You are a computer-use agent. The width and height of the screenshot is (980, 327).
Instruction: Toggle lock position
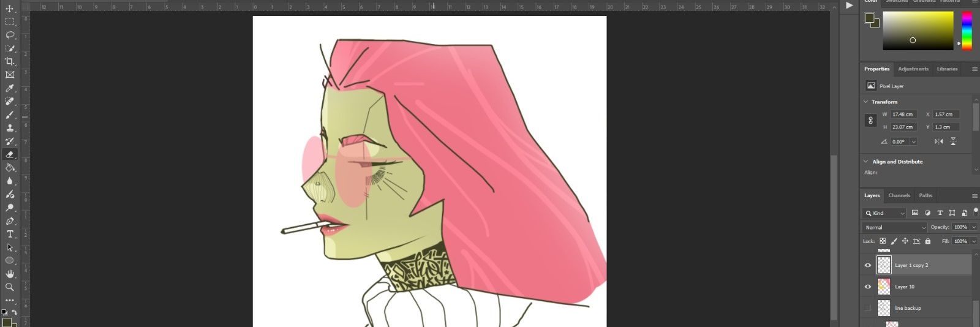(905, 241)
